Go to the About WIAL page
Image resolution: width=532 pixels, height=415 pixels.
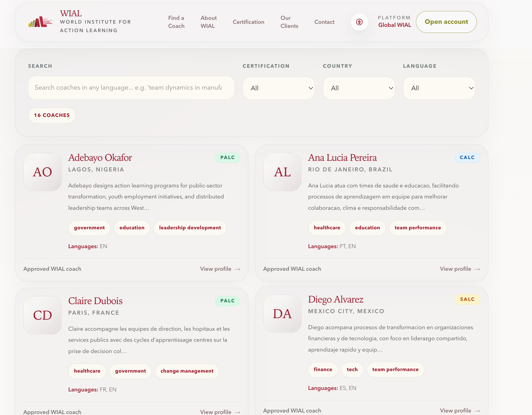tap(208, 22)
